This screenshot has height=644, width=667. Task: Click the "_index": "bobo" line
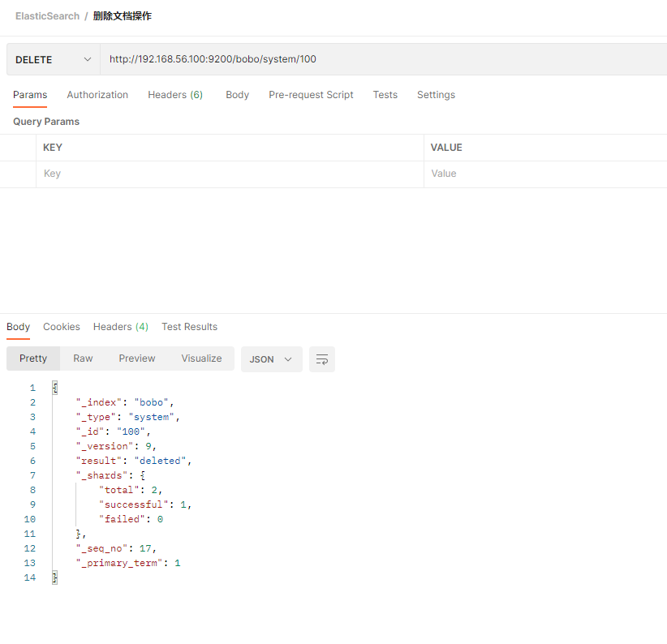click(x=125, y=402)
